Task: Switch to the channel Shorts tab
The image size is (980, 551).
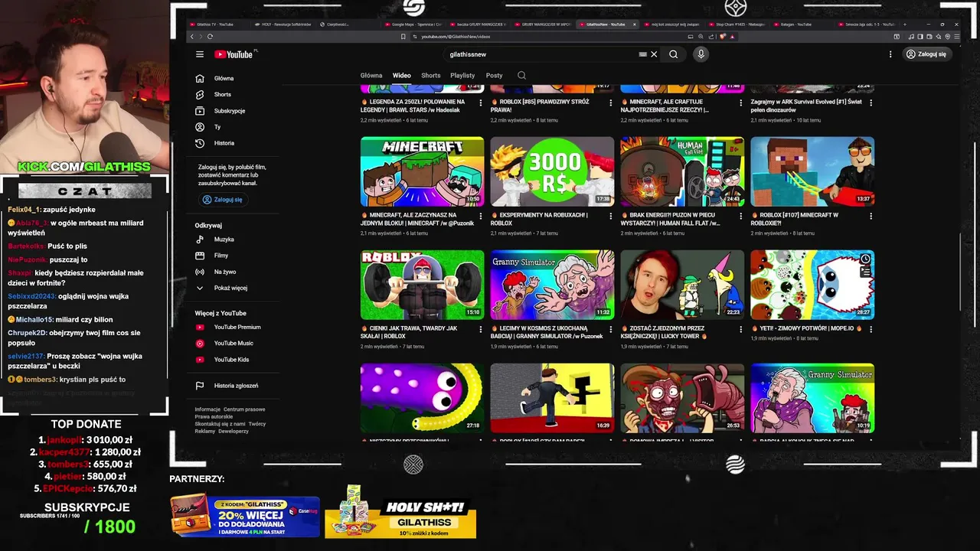Action: [x=431, y=76]
